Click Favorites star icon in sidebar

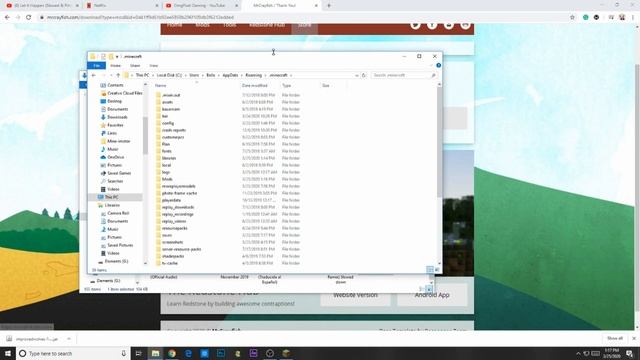[x=103, y=125]
